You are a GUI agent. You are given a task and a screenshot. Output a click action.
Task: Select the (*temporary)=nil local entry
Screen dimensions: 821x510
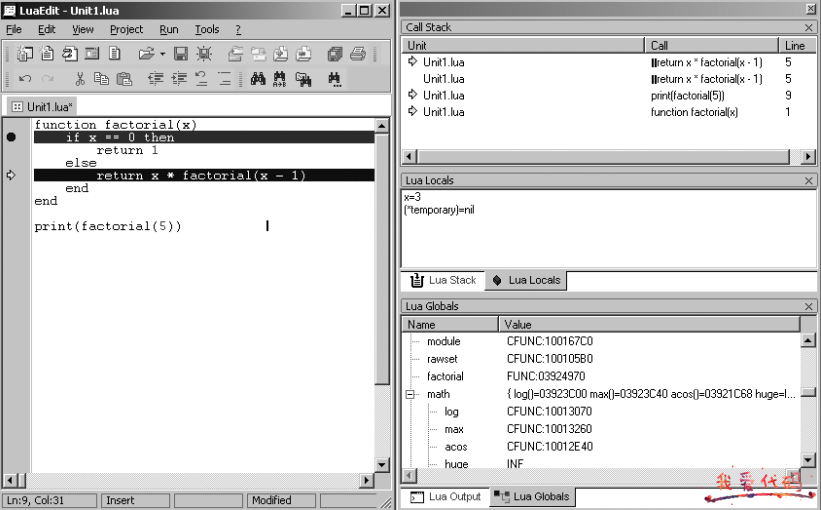[x=439, y=210]
